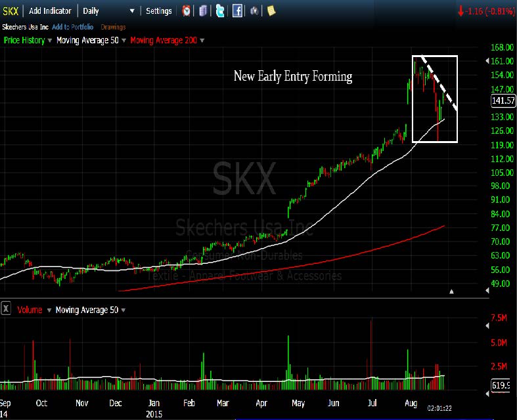Take chart snapshot with camera icon

click(254, 11)
